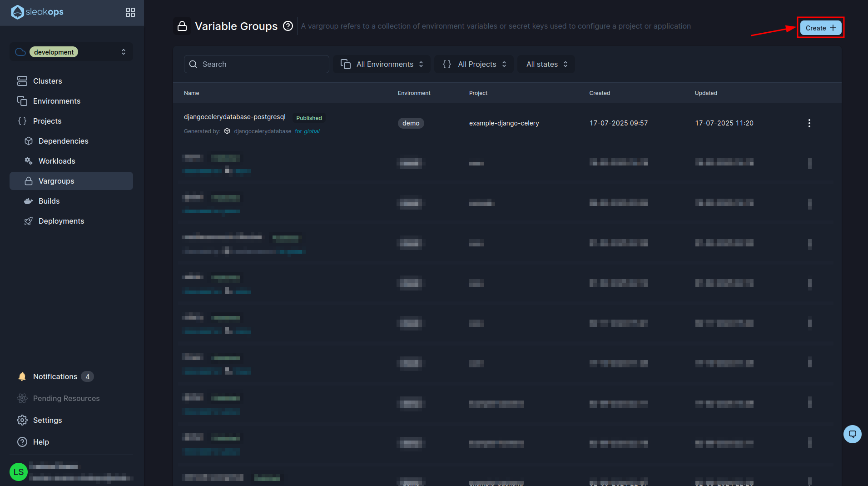Click the Updated column header
This screenshot has width=868, height=486.
706,93
